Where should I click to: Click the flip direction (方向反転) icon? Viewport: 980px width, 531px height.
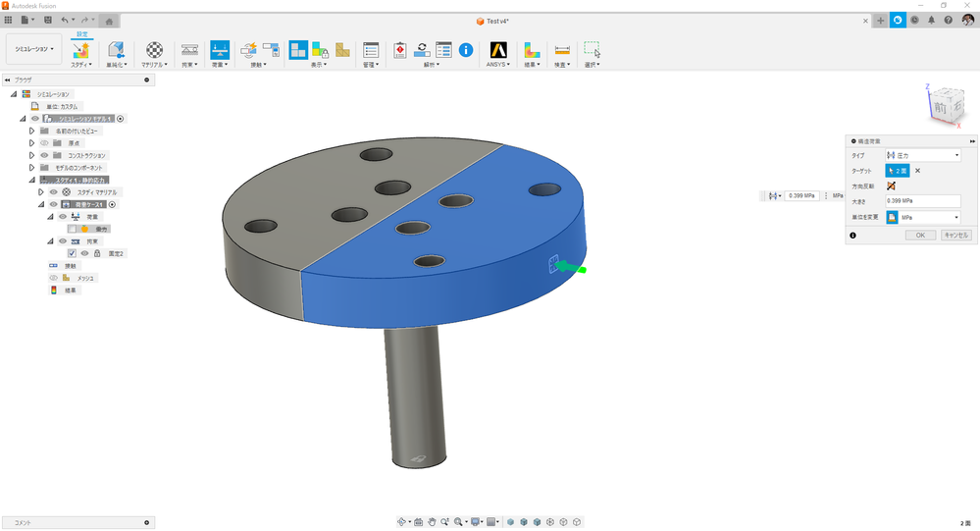click(x=891, y=186)
